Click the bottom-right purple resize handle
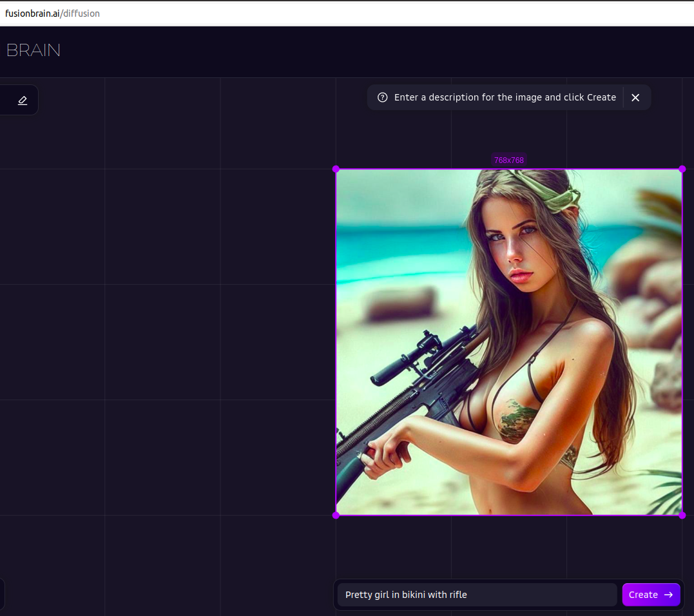The image size is (694, 616). pos(682,515)
